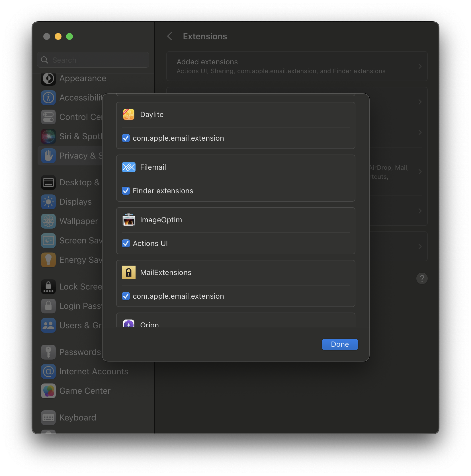471x476 pixels.
Task: Click the ImageOptim app icon
Action: [128, 220]
